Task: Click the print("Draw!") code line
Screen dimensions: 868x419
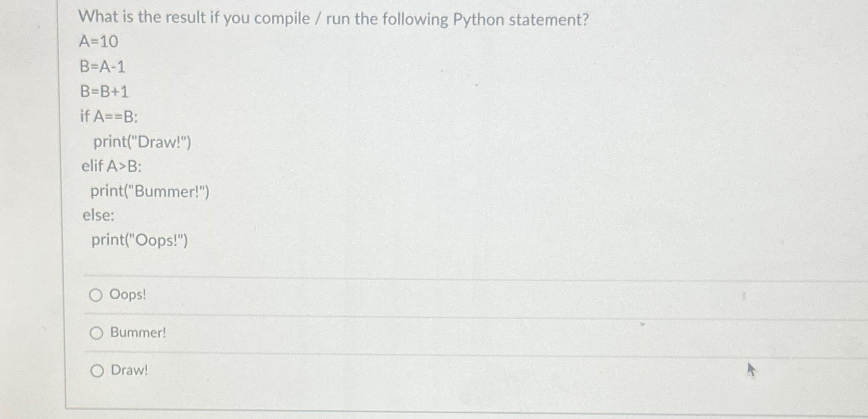Action: pyautogui.click(x=142, y=142)
